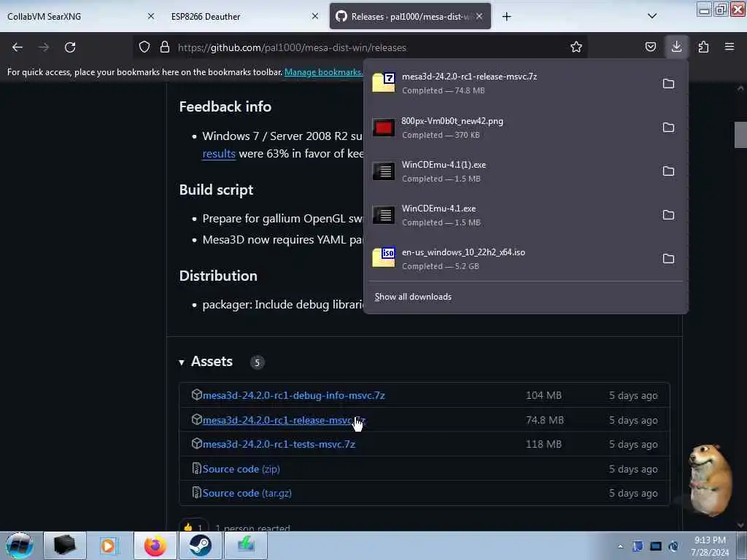747x560 pixels.
Task: Click the page vertical scrollbar thumb
Action: [x=740, y=135]
